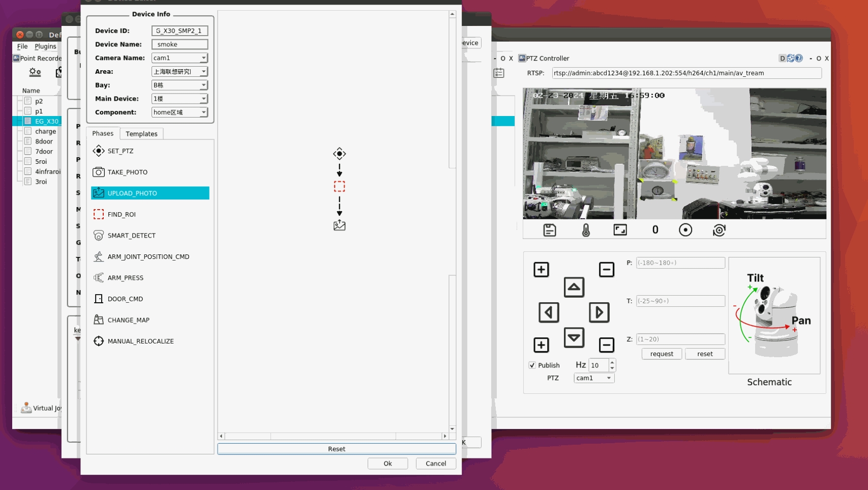Open the Plugins menu
The image size is (868, 490).
tap(45, 46)
